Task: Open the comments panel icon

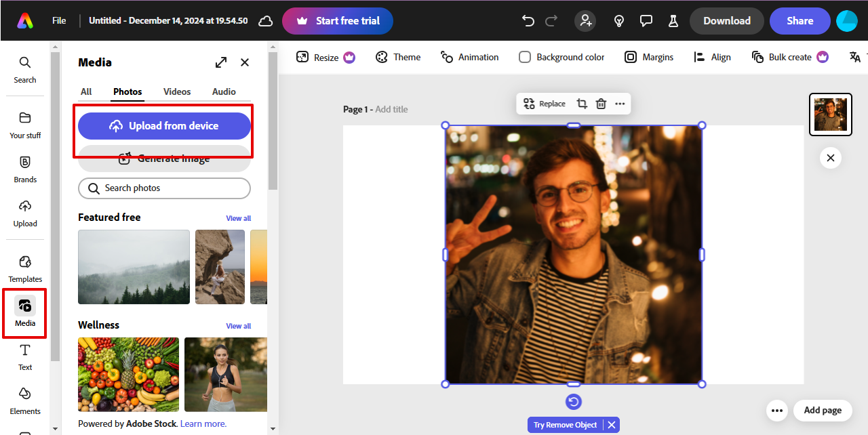Action: click(646, 21)
